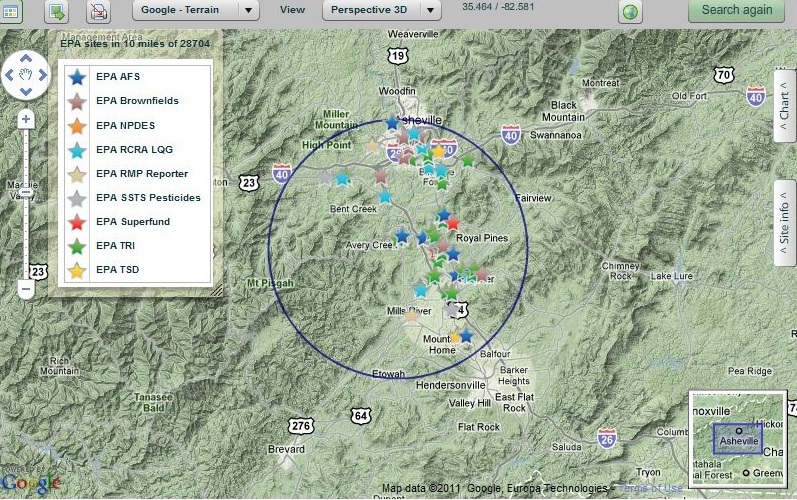Click the red Superfund star near Royal Pines
This screenshot has width=797, height=500.
452,223
